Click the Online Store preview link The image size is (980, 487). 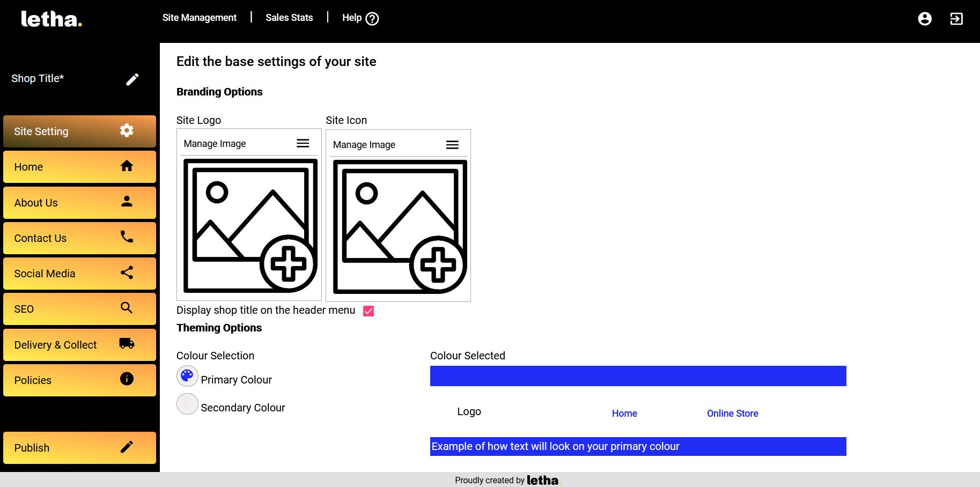[732, 414]
